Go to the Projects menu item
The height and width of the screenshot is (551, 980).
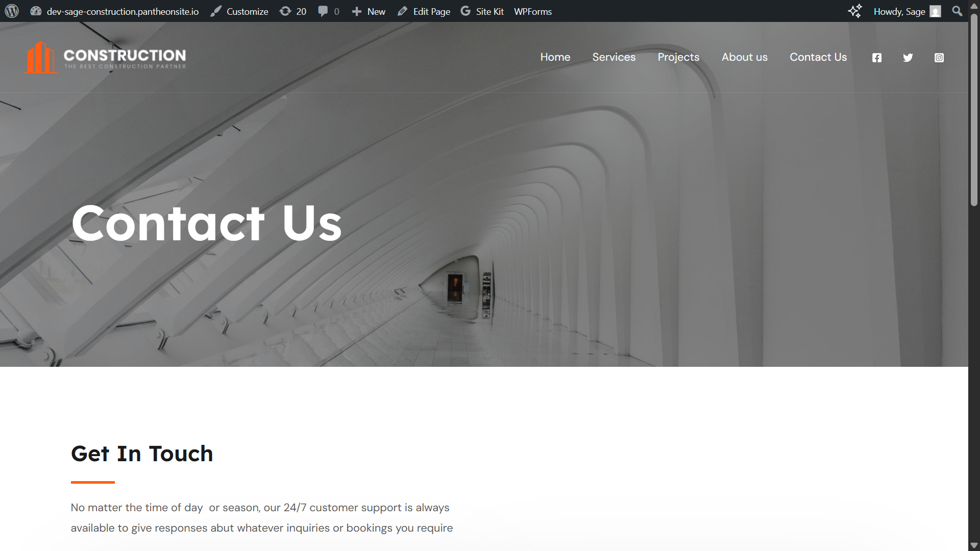point(678,57)
